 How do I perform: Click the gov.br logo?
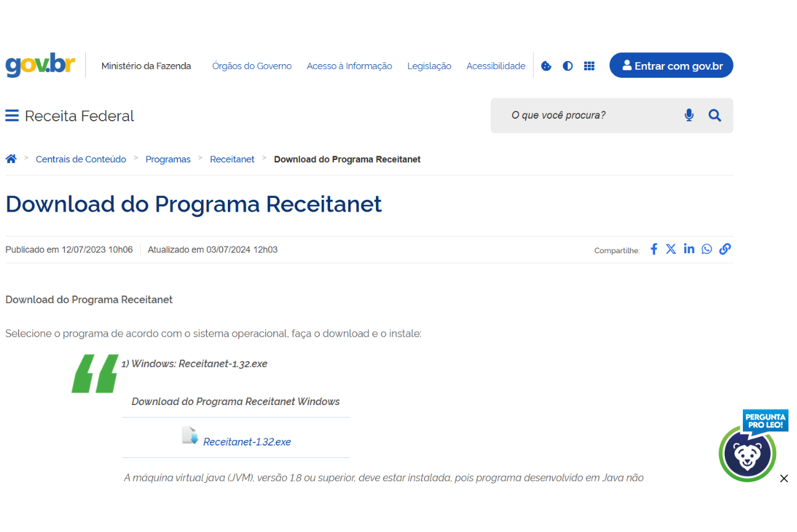40,65
